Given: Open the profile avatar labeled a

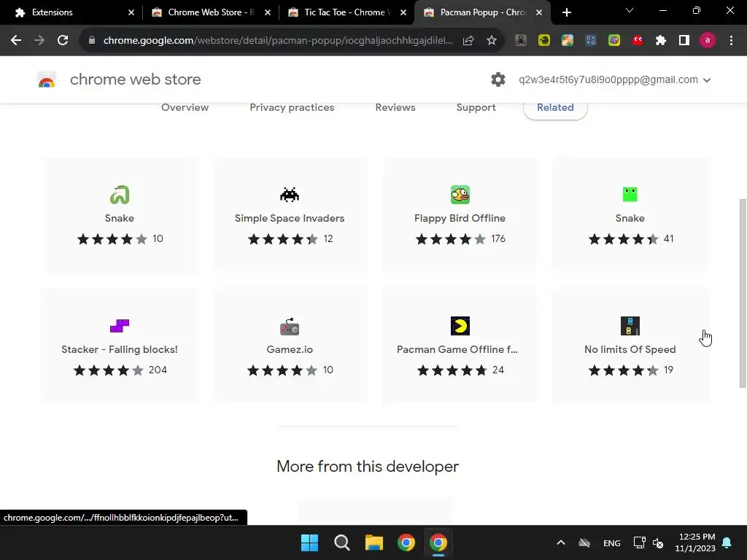Looking at the screenshot, I should 708,41.
